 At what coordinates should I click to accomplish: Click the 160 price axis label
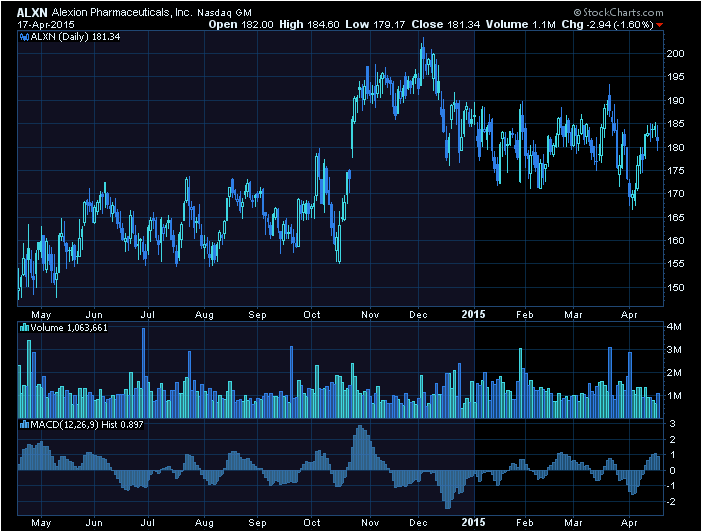675,241
